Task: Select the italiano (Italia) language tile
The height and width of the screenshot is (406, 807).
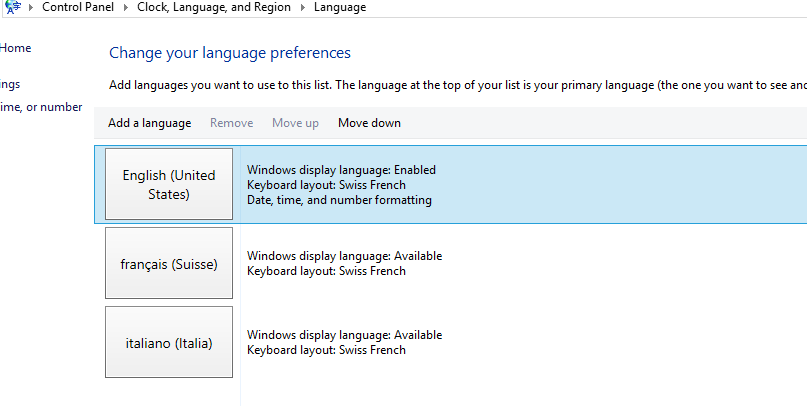Action: (x=169, y=342)
